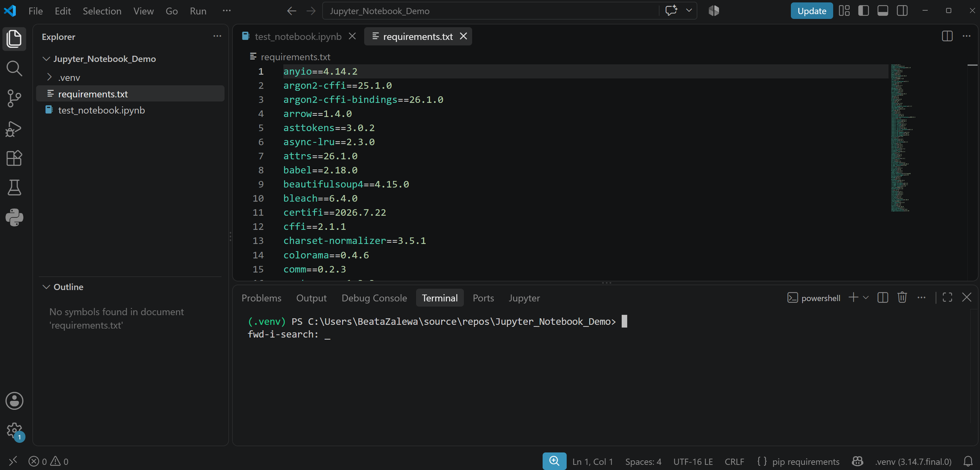Open the File menu
Viewport: 980px width, 470px height.
click(36, 11)
